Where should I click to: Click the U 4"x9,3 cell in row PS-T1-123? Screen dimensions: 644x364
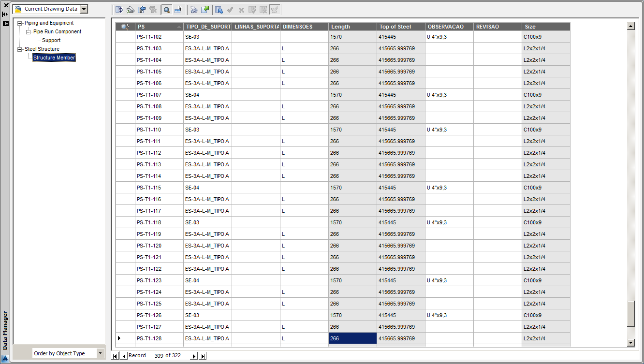point(449,280)
